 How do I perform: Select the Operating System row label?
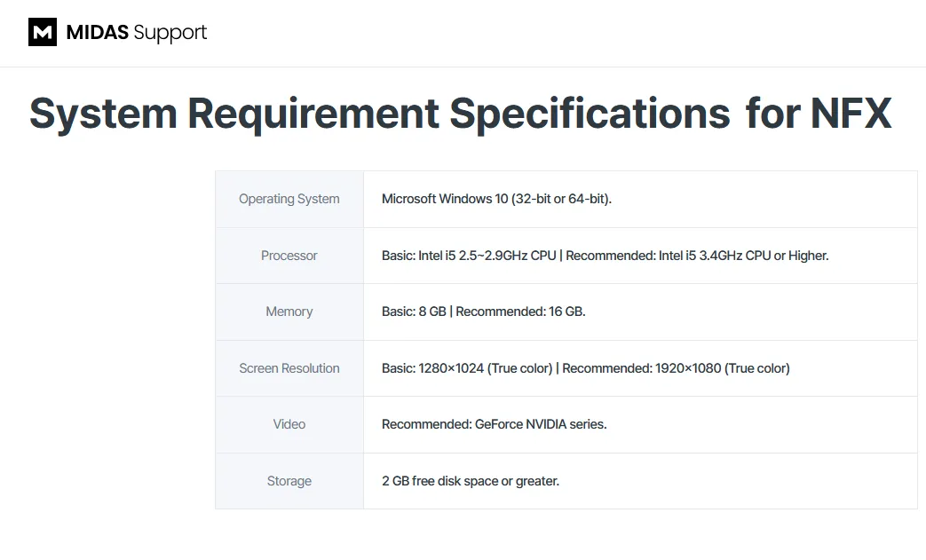point(289,199)
